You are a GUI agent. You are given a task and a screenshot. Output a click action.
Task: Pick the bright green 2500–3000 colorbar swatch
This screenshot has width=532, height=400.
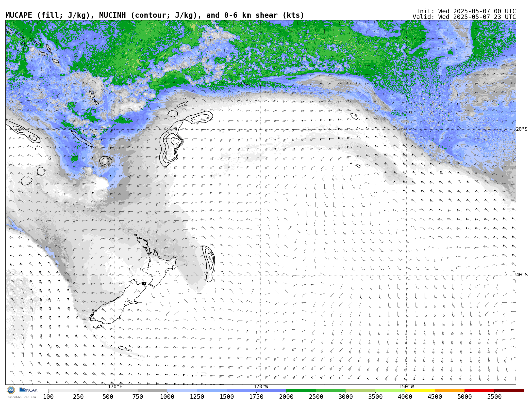point(331,391)
